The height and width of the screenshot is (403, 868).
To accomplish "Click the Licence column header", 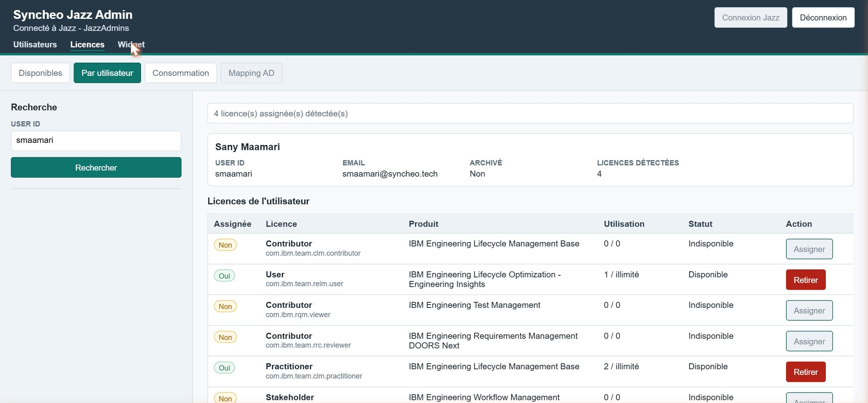I will [281, 224].
